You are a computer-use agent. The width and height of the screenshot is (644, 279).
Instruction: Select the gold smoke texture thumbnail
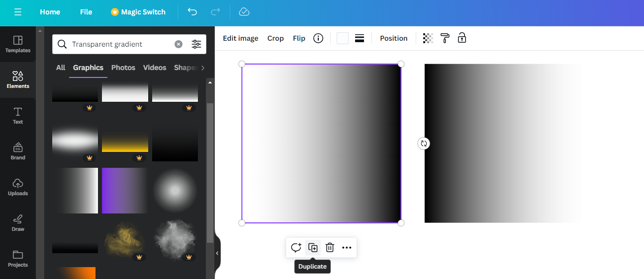click(x=125, y=240)
